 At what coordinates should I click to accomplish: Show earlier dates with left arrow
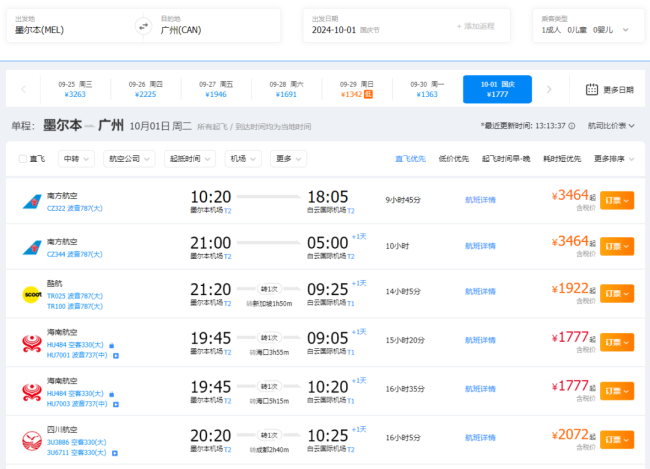pyautogui.click(x=23, y=89)
